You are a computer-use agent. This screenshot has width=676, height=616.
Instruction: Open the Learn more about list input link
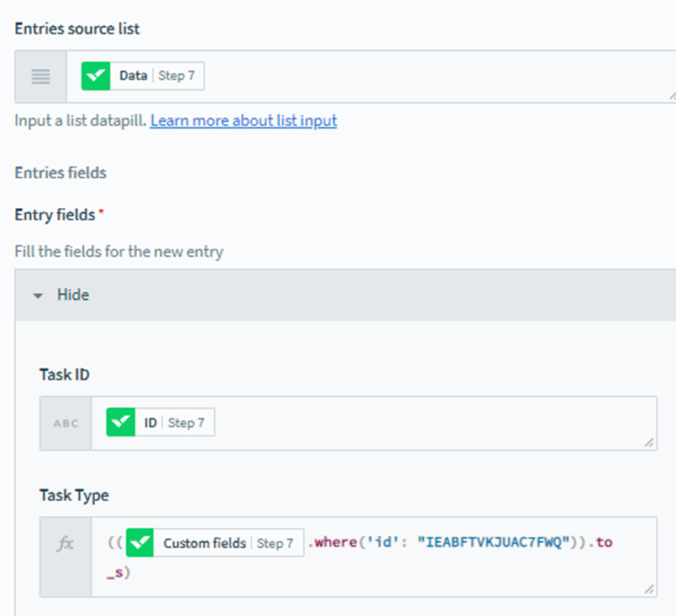[x=244, y=121]
